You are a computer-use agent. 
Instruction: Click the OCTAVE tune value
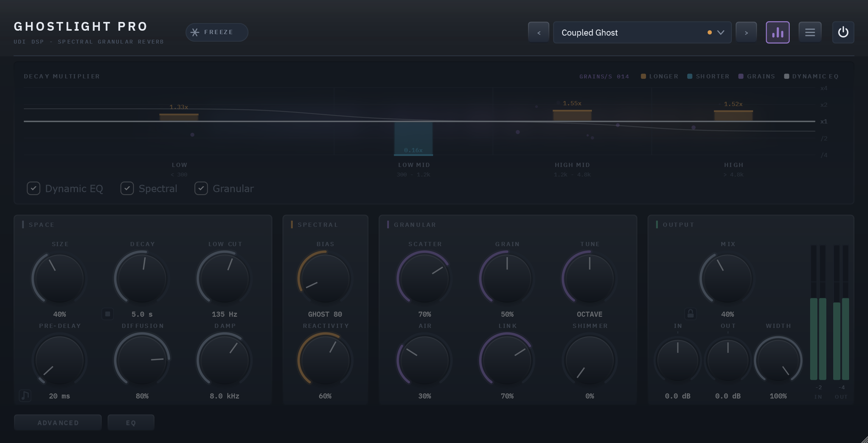click(590, 314)
